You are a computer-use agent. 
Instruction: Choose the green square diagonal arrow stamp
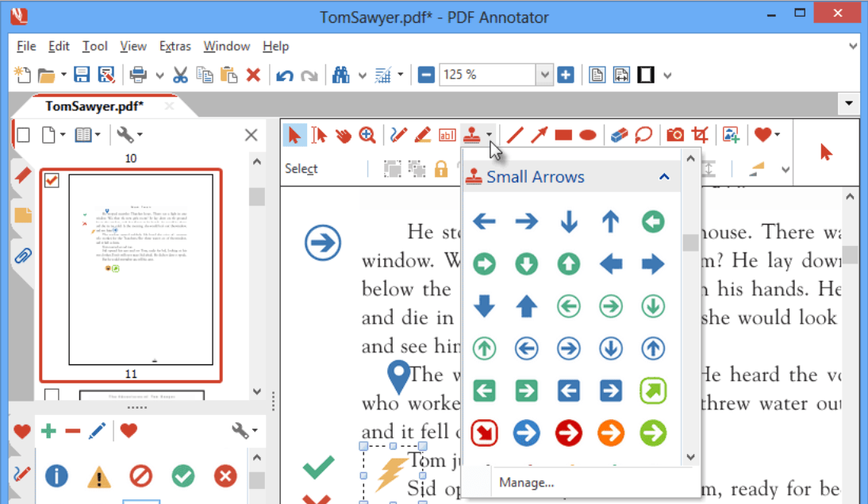point(653,391)
